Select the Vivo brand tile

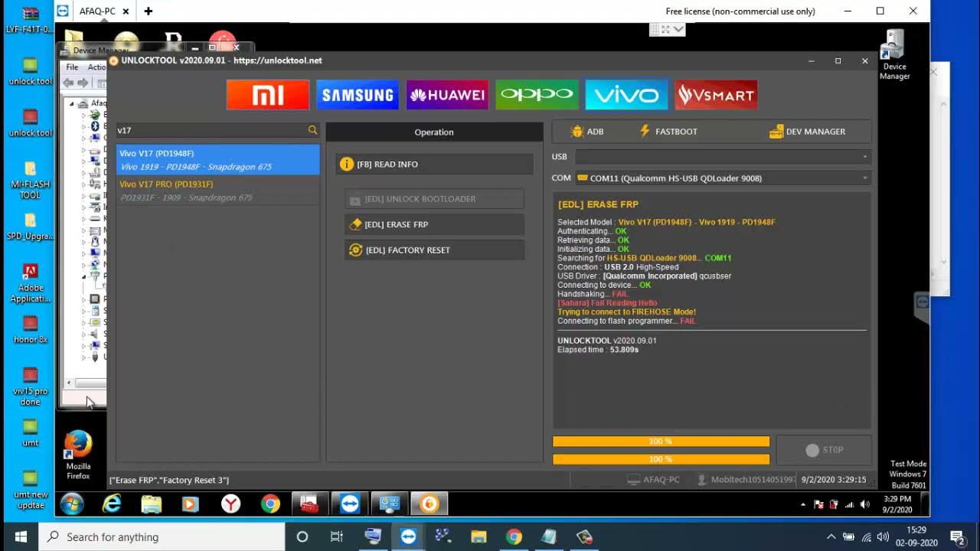(626, 95)
